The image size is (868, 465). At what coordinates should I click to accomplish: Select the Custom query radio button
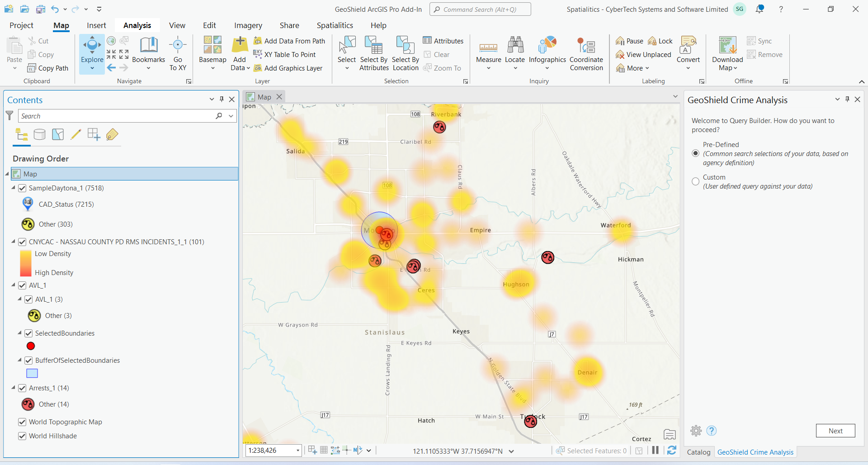[x=696, y=181]
